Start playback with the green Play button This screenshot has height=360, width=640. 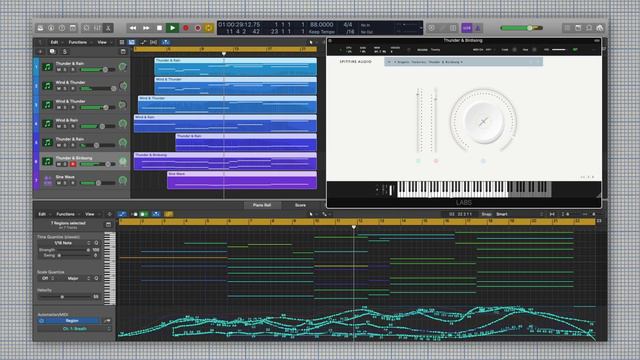pos(172,28)
